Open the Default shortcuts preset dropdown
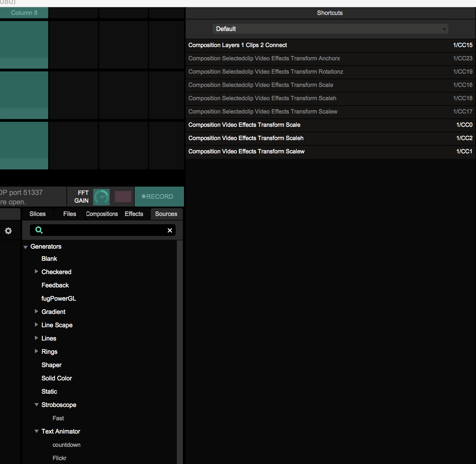 [x=330, y=29]
